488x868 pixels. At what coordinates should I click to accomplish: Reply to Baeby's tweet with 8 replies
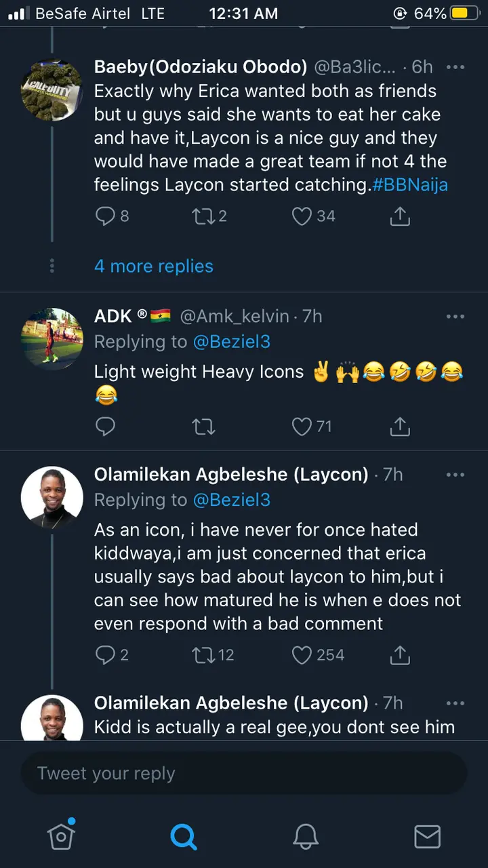coord(105,216)
